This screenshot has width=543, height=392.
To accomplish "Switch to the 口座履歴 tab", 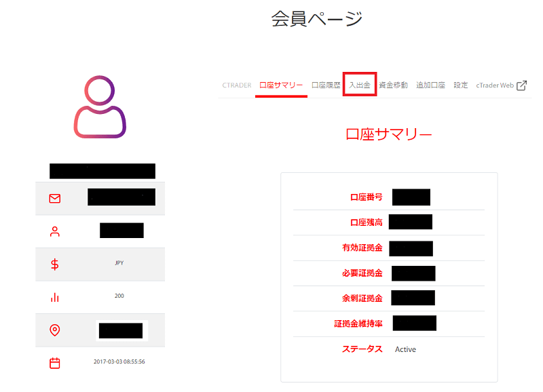I will 326,85.
